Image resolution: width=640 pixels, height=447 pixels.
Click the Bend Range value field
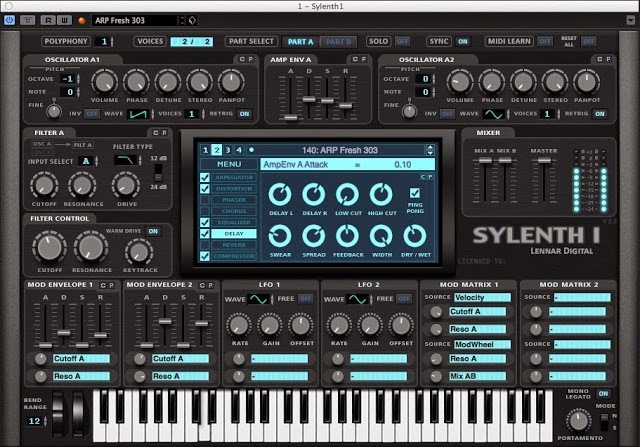tap(36, 421)
